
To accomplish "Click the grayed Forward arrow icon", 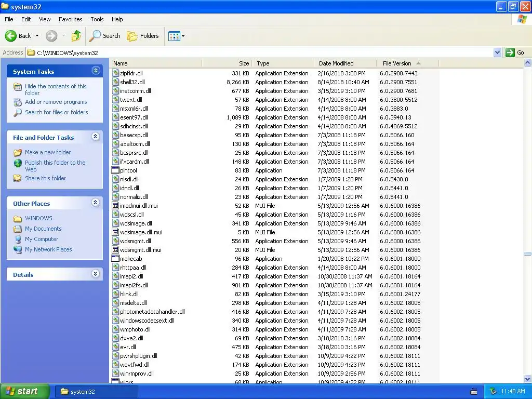I will tap(51, 36).
